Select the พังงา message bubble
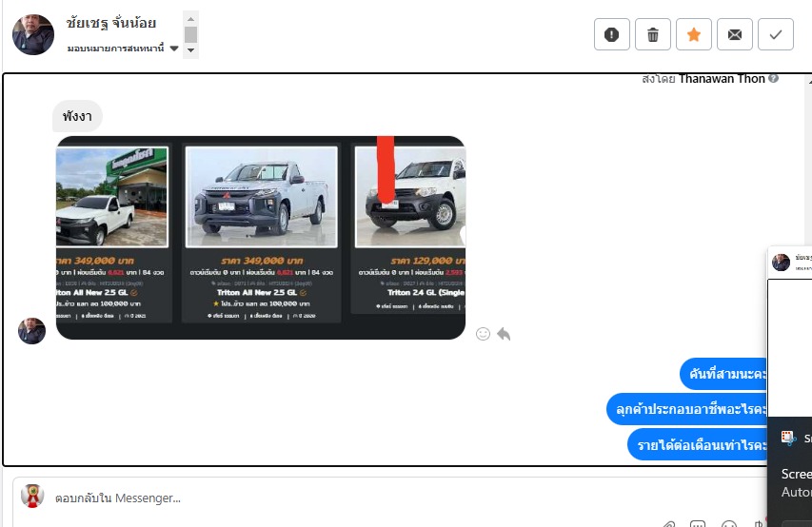 [x=77, y=116]
